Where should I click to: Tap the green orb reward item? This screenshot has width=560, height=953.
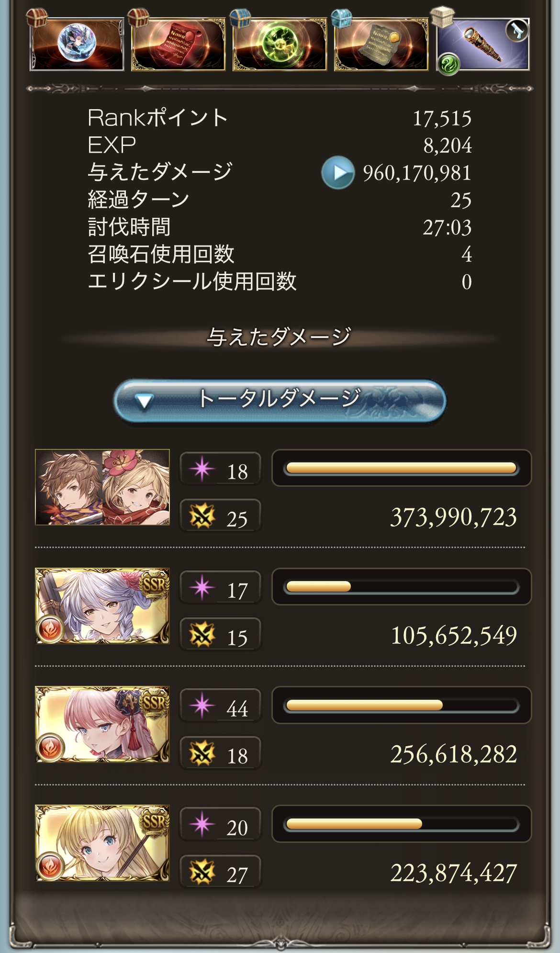tap(280, 44)
